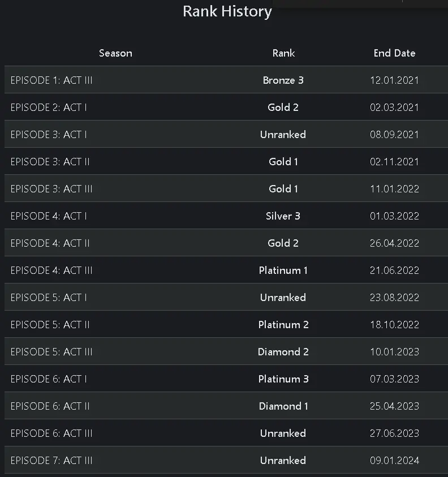
Task: Click the End Date column header
Action: [394, 53]
